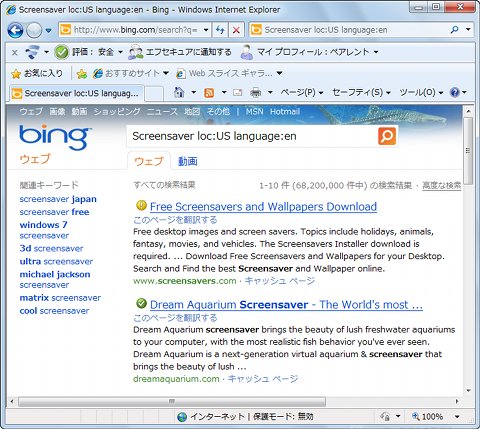Stop loading with the red X icon
Viewport: 480px width, 429px height.
[236, 30]
